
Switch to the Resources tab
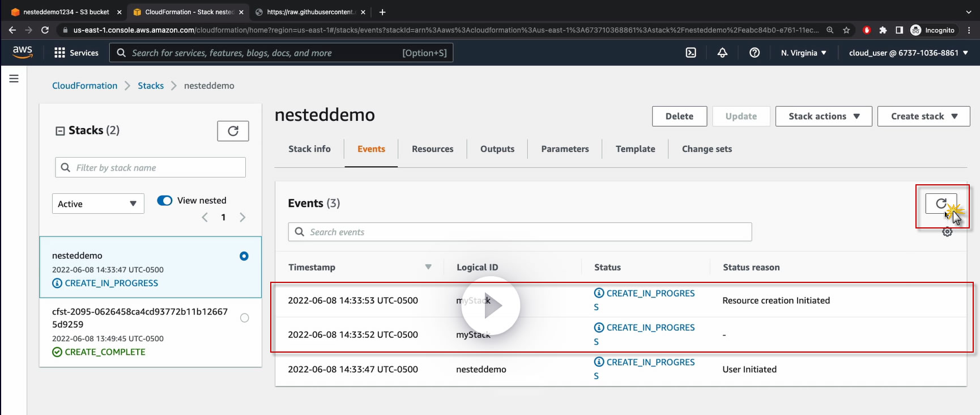click(x=432, y=149)
